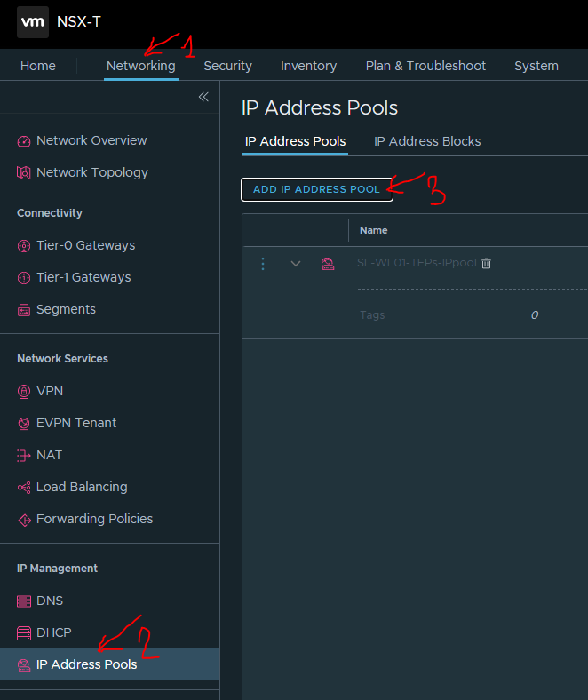The image size is (588, 700).
Task: Click ADD IP ADDRESS POOL button
Action: click(317, 190)
